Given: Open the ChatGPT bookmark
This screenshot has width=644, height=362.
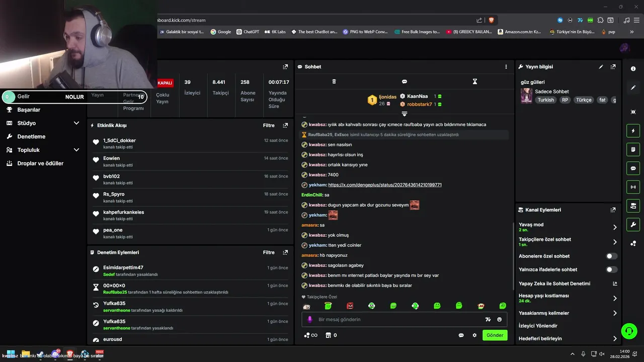Looking at the screenshot, I should click(247, 32).
